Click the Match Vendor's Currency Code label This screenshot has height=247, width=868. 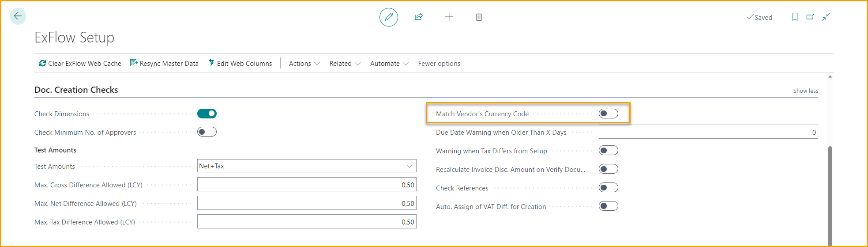click(x=482, y=114)
